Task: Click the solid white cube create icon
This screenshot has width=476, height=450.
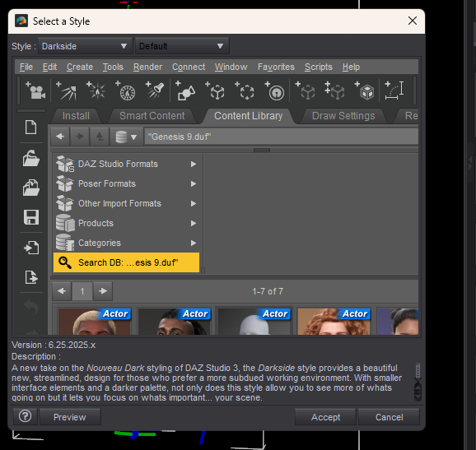Action: click(x=364, y=90)
